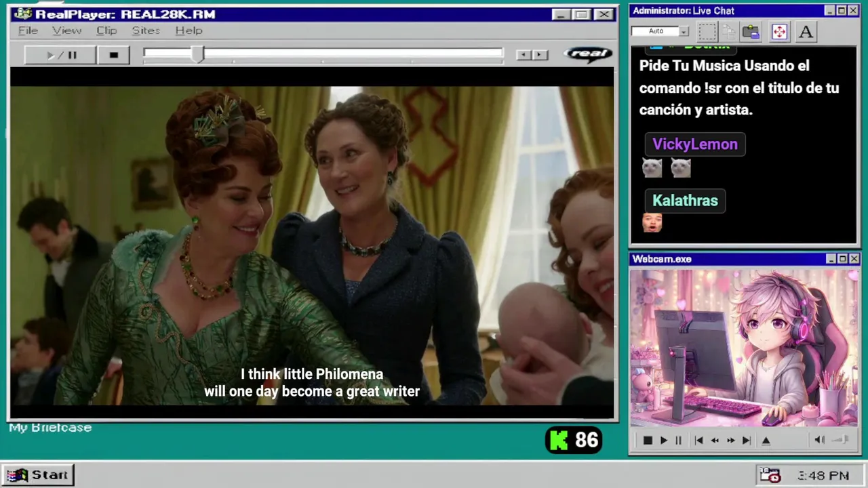Open the Help menu in RealPlayer
The image size is (868, 488).
pyautogui.click(x=189, y=30)
